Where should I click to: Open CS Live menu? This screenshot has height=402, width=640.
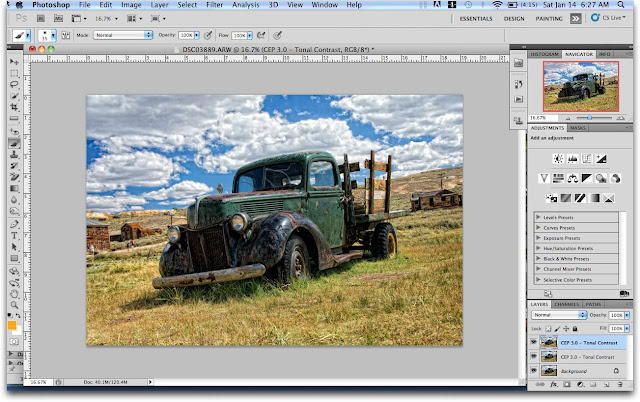point(608,18)
